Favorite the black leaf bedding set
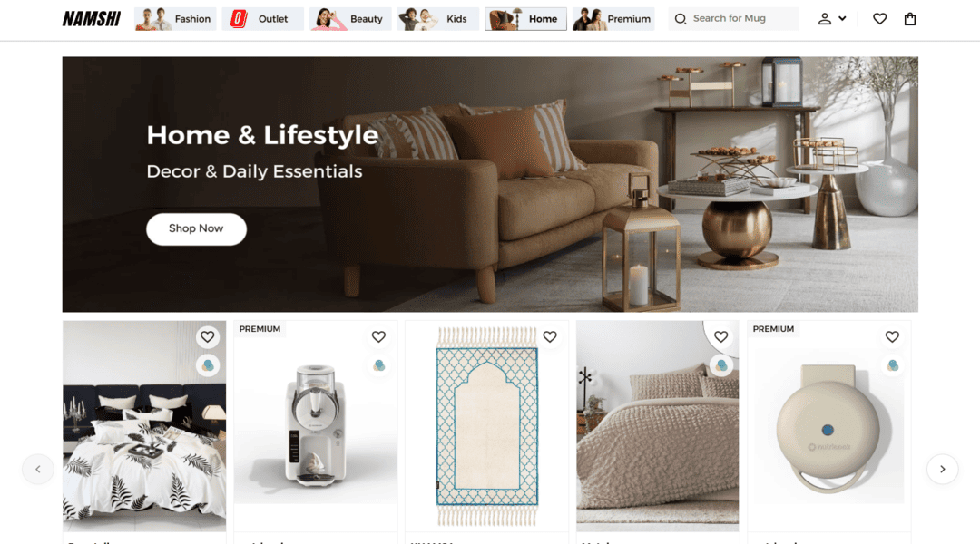Screen dimensions: 980x544 pos(208,337)
